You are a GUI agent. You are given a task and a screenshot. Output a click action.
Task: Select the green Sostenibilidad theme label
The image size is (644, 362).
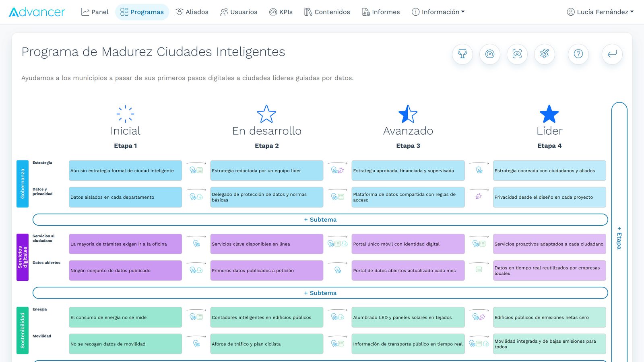[x=23, y=330]
